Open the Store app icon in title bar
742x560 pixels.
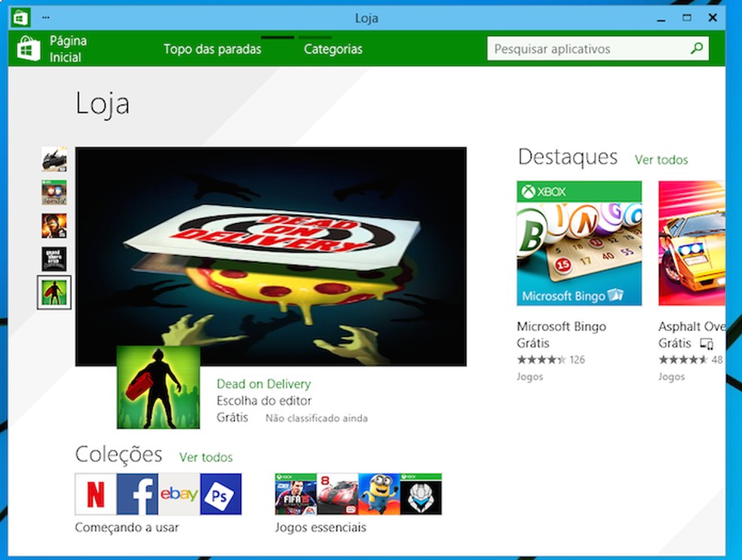(20, 18)
